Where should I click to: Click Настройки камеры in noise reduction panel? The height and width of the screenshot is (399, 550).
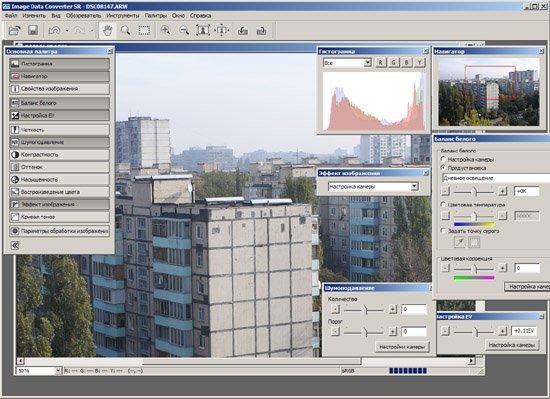(x=402, y=347)
